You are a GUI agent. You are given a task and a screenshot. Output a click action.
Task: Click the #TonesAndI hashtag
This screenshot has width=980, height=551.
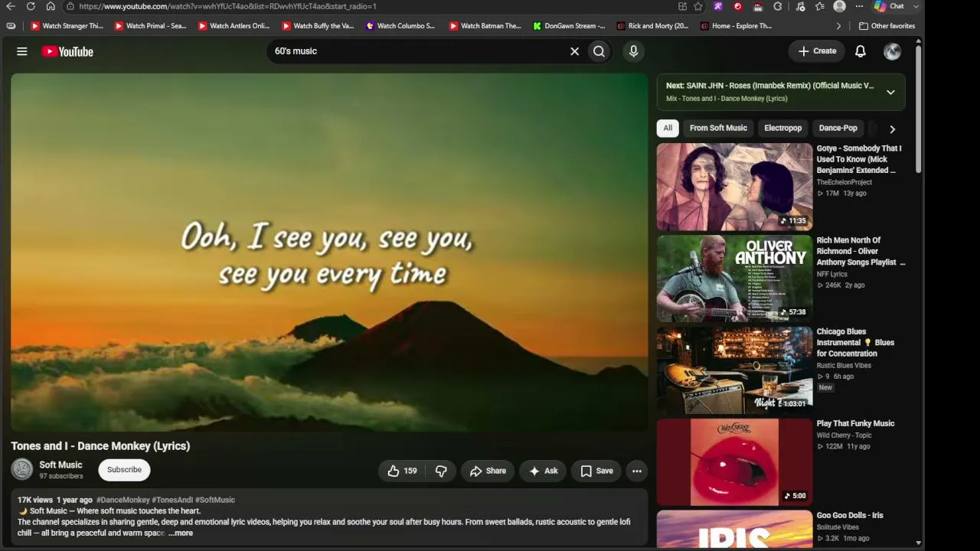[x=172, y=500]
